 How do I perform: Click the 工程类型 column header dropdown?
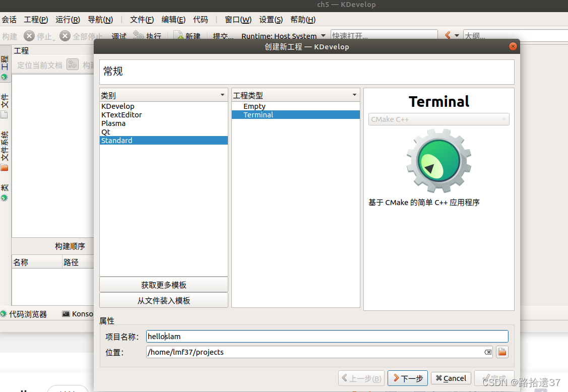point(295,95)
